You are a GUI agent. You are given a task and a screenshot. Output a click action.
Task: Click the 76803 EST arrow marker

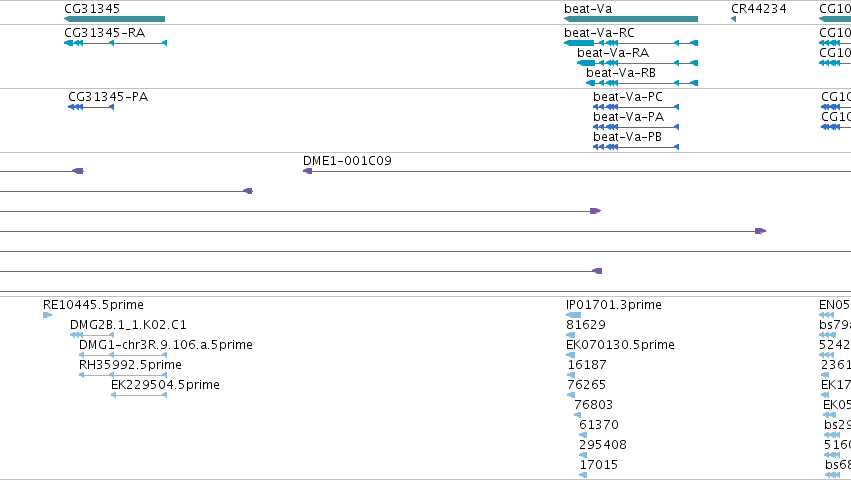tap(577, 415)
